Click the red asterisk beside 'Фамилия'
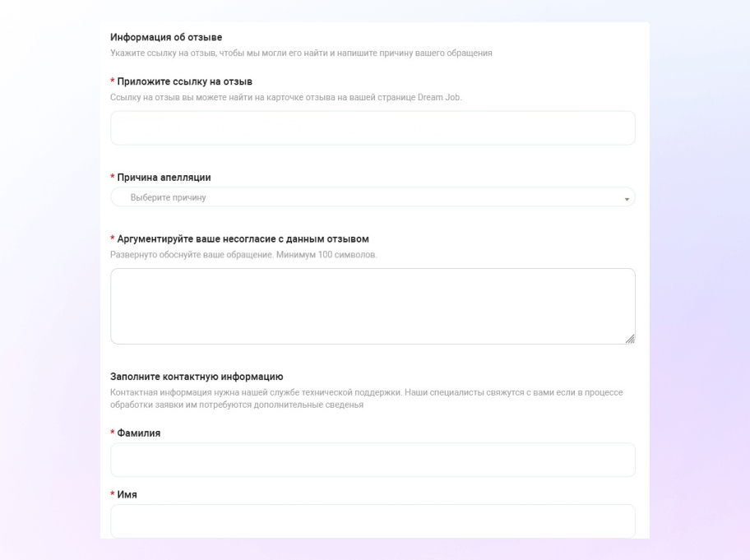The image size is (750, 560). coord(113,433)
